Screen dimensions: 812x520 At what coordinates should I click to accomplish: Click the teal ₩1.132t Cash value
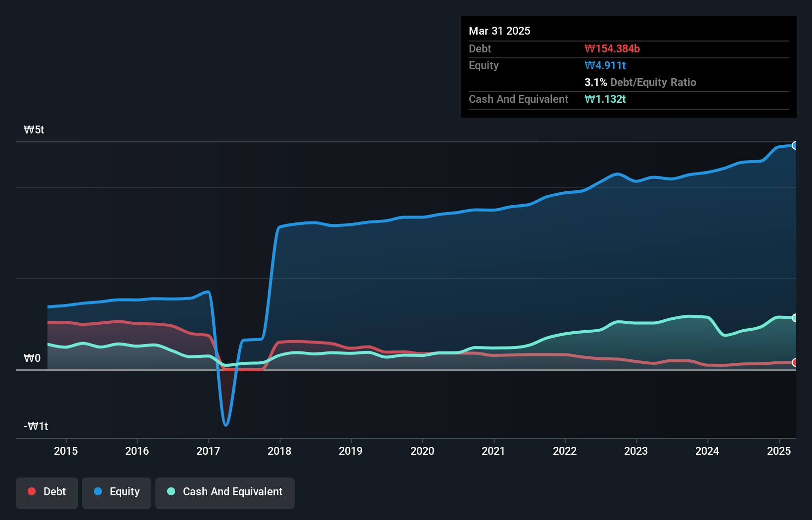605,99
